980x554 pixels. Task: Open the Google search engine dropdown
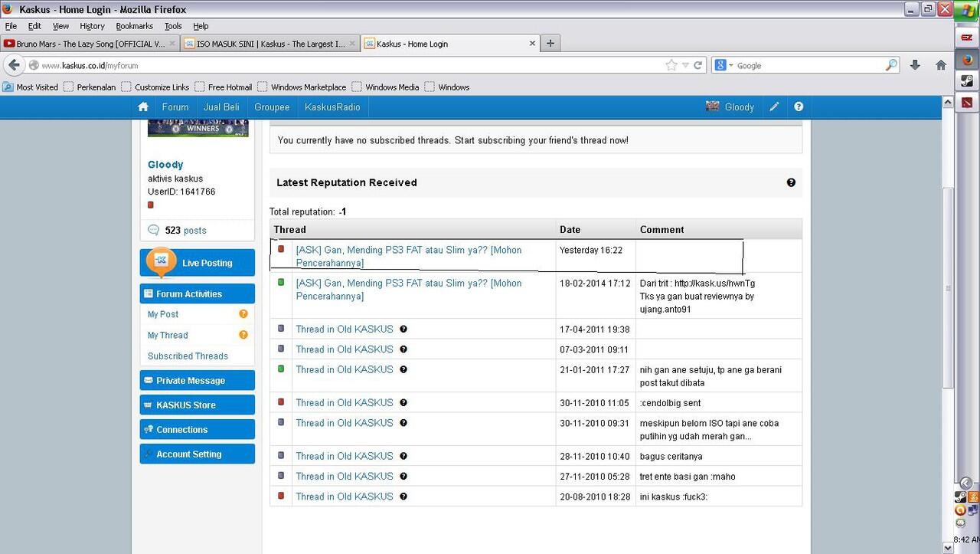click(731, 66)
